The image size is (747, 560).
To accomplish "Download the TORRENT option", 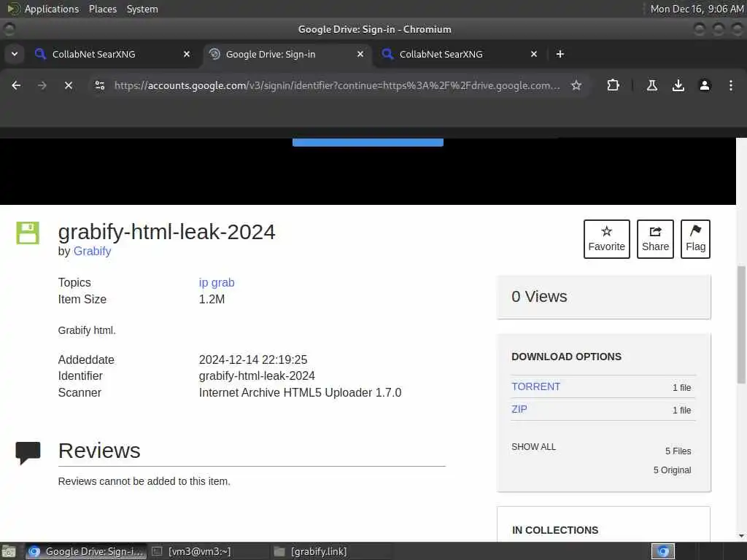I will pos(535,386).
